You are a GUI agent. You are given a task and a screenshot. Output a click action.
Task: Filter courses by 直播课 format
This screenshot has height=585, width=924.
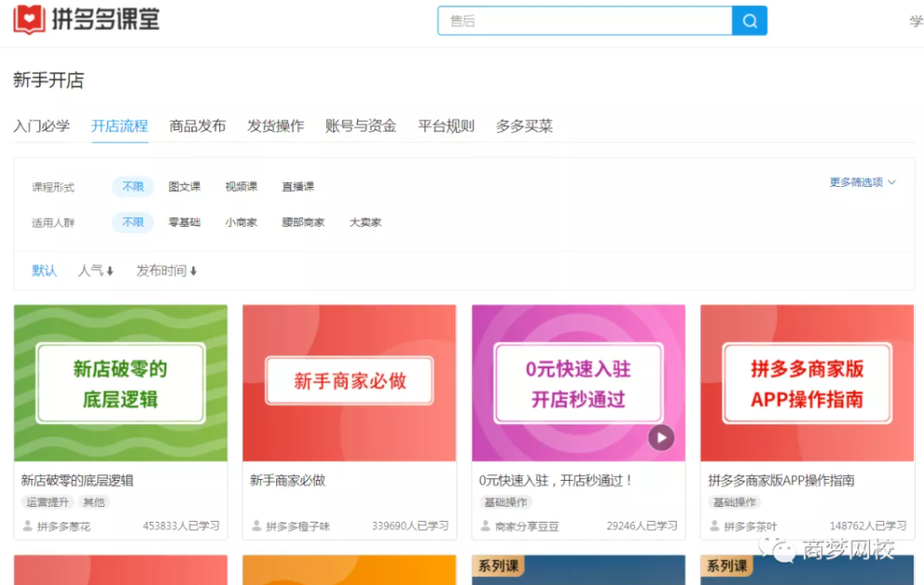tap(297, 187)
